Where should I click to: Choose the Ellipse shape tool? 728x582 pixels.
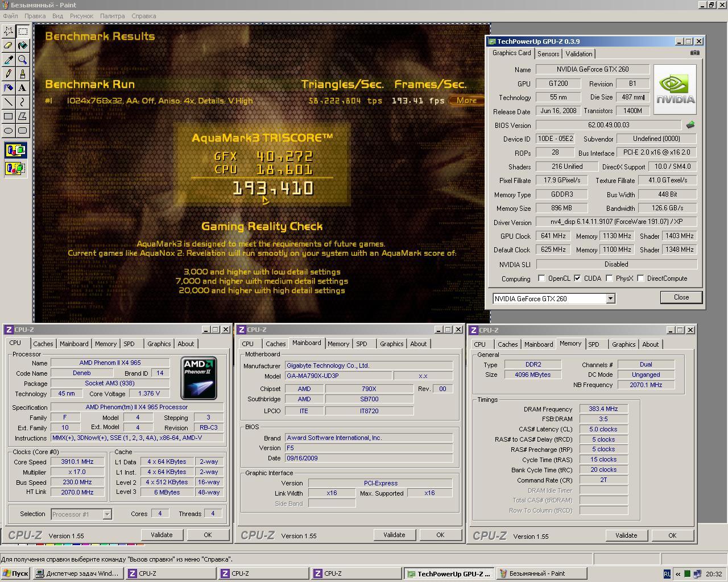pyautogui.click(x=9, y=131)
